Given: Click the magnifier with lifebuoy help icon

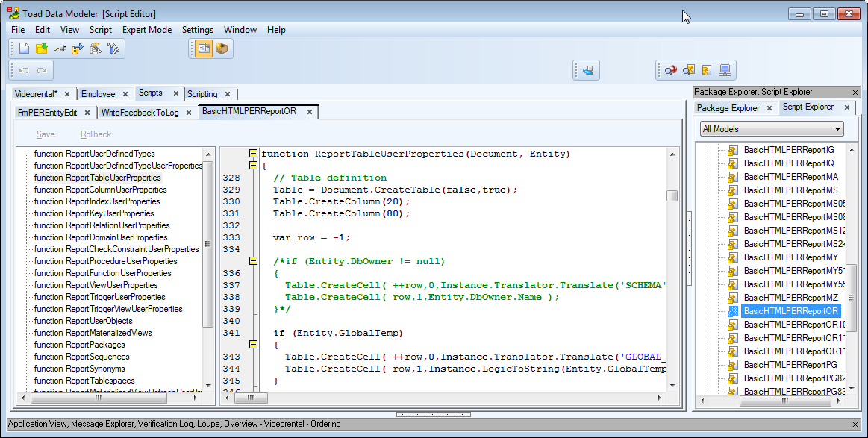Looking at the screenshot, I should click(x=670, y=71).
